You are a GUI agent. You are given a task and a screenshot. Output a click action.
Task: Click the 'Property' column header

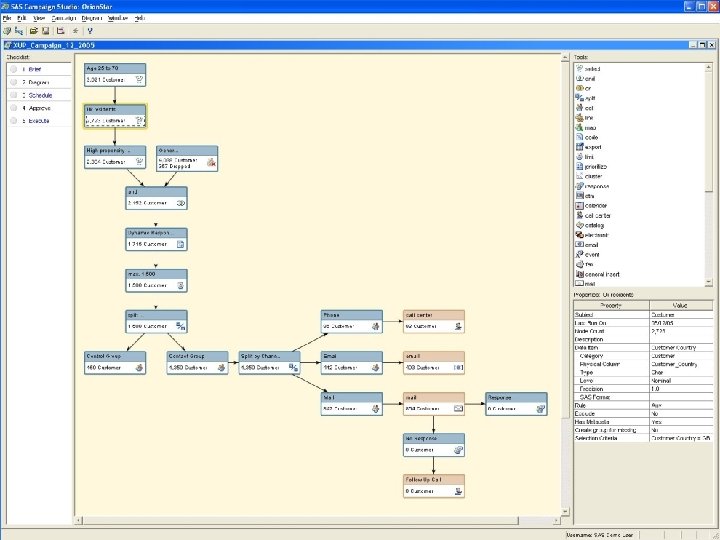pos(611,305)
